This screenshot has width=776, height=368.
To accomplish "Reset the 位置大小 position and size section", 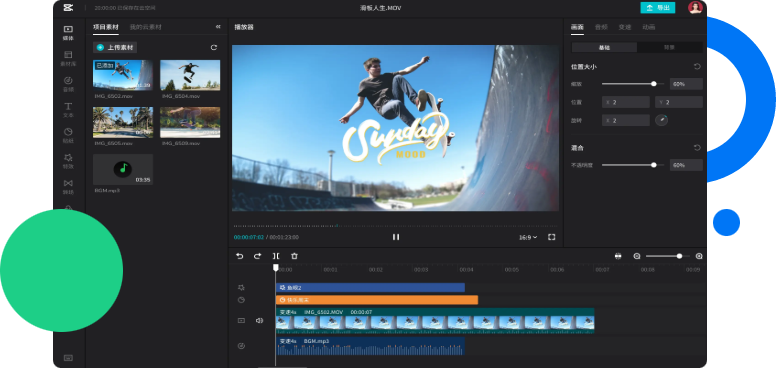I will [697, 66].
